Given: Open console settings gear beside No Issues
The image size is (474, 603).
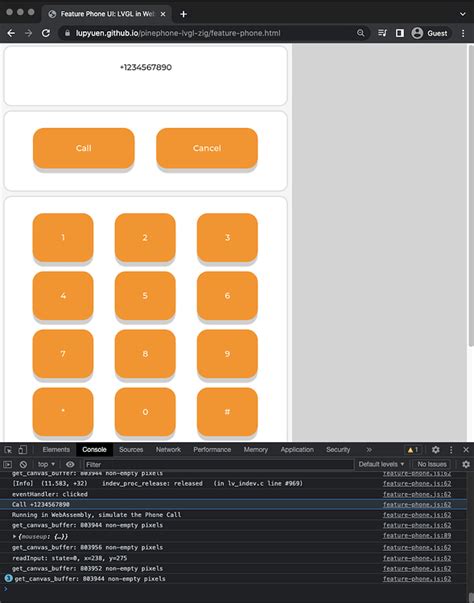Looking at the screenshot, I should pyautogui.click(x=466, y=464).
